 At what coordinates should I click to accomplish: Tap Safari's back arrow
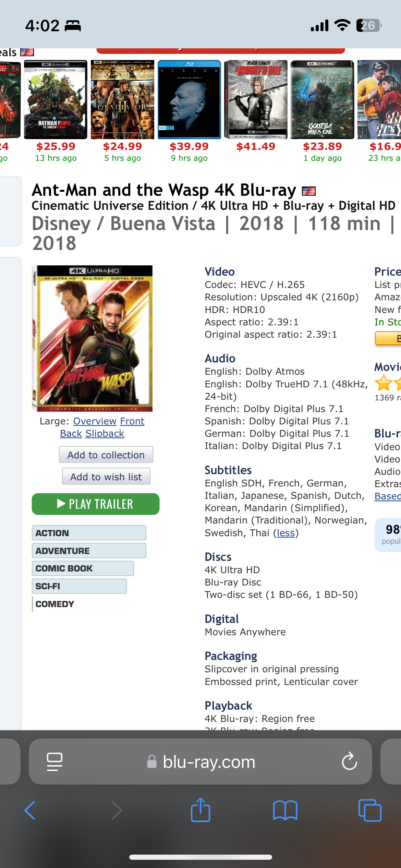tap(30, 810)
